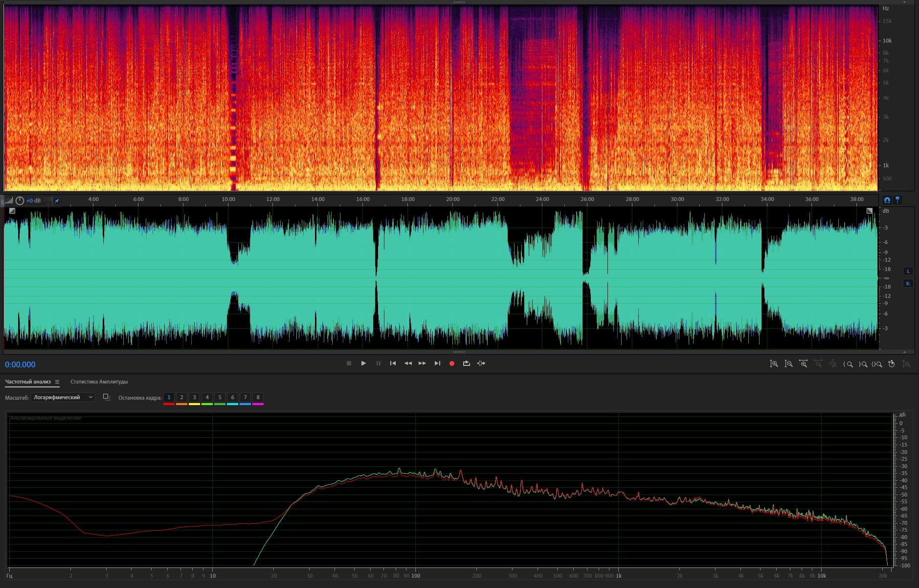Screen dimensions: 919x588
Task: Open the Масштаб Логарифмический dropdown
Action: (x=63, y=398)
